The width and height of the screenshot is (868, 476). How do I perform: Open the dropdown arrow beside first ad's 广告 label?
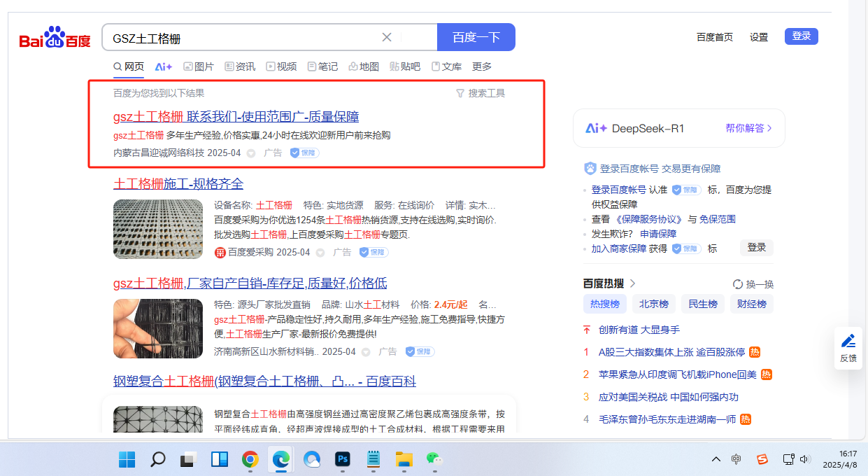click(x=251, y=153)
